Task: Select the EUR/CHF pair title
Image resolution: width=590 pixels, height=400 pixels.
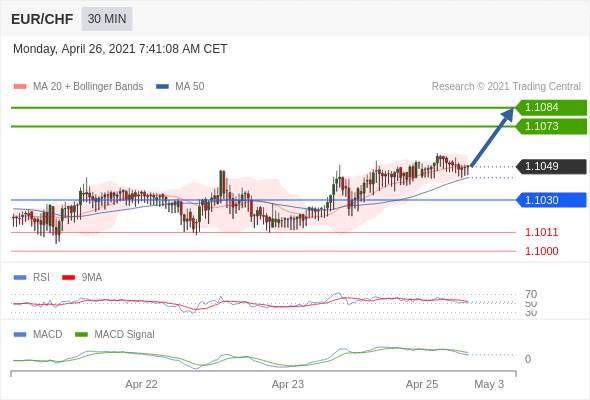Action: tap(42, 19)
